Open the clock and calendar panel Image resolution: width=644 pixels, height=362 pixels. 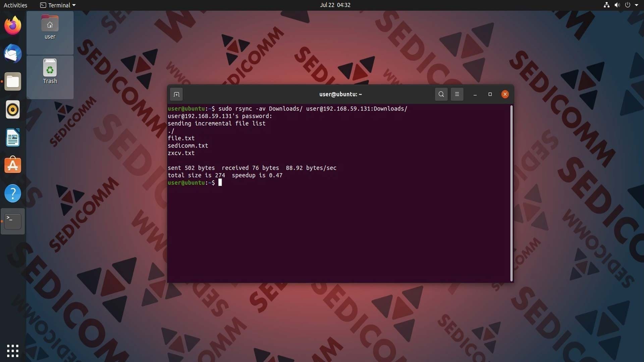click(335, 5)
